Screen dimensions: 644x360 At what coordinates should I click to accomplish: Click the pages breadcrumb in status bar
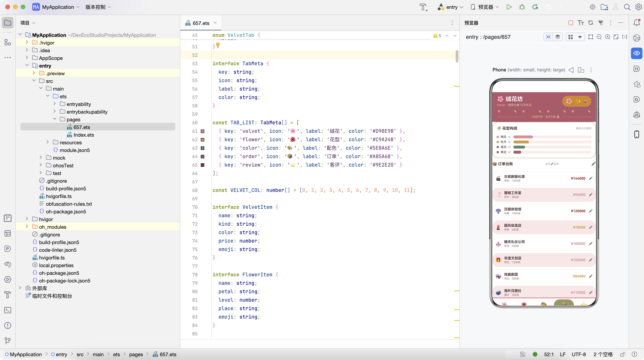pos(136,354)
